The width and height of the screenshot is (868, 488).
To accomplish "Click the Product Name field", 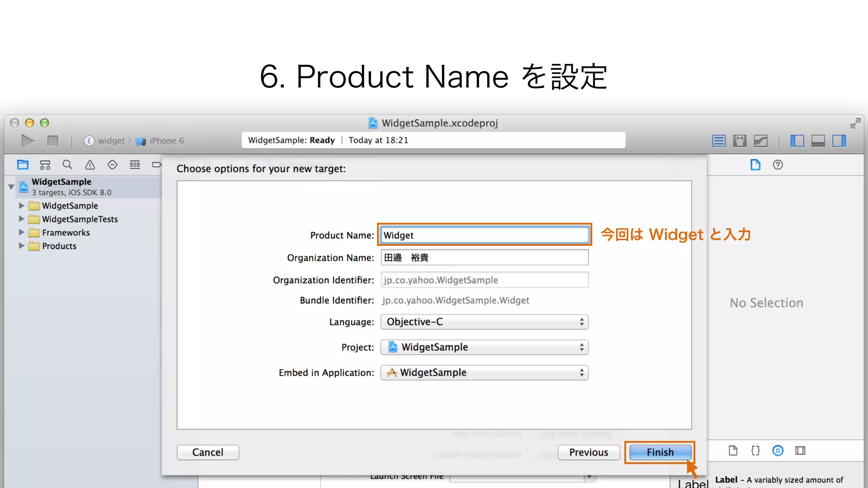I will [484, 235].
